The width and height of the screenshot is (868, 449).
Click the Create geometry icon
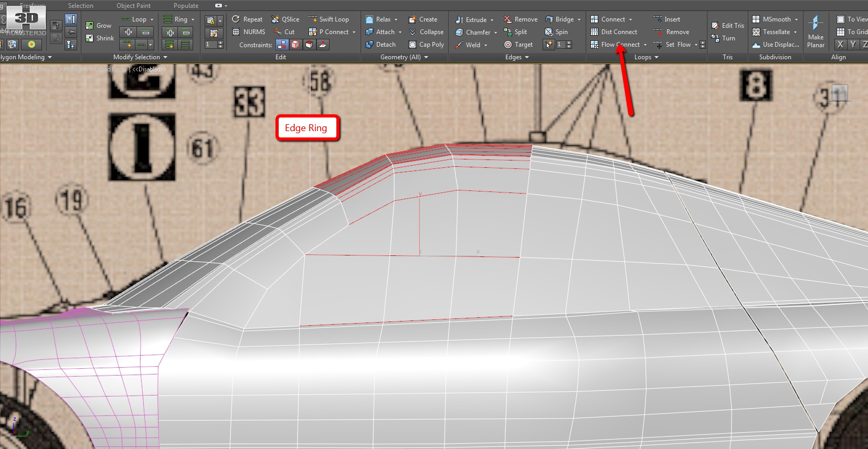pyautogui.click(x=412, y=19)
